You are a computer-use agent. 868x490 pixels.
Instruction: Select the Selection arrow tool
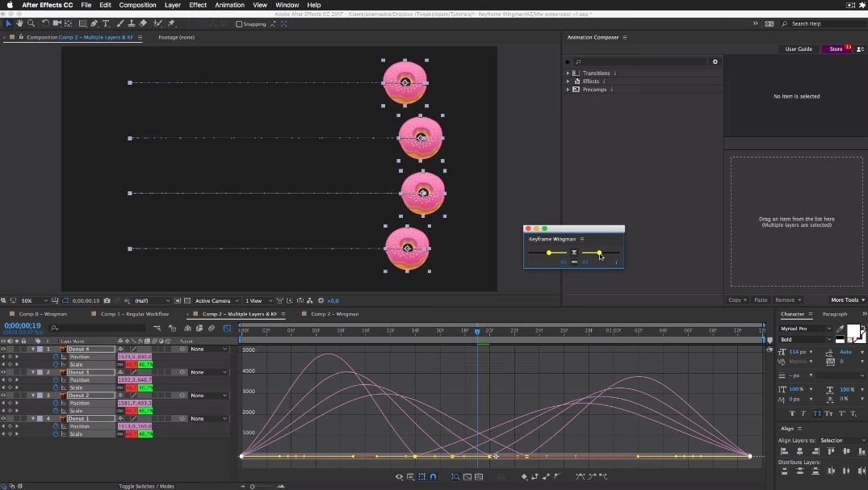8,23
